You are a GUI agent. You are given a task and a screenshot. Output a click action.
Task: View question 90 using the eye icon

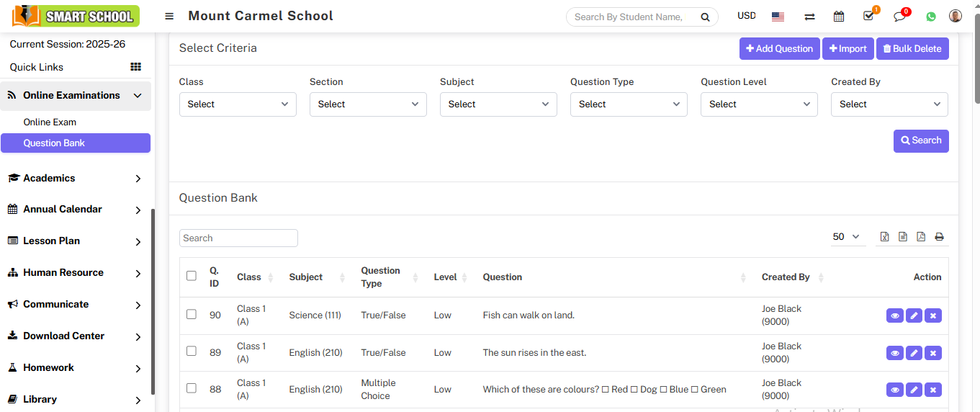[895, 315]
